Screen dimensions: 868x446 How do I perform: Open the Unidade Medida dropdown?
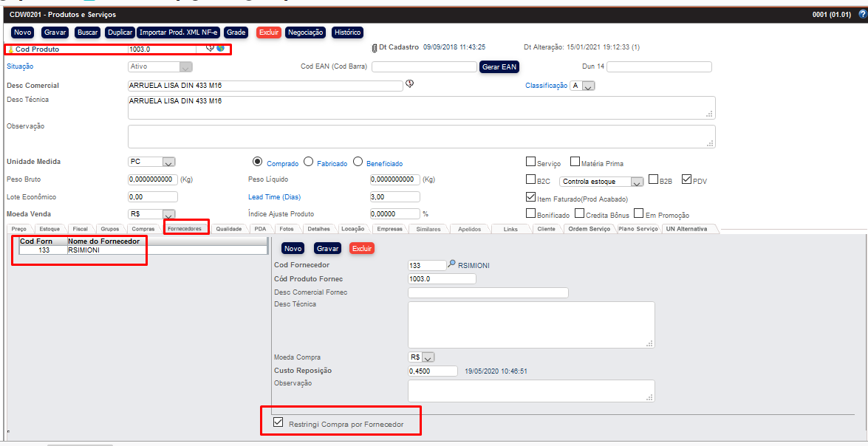168,162
